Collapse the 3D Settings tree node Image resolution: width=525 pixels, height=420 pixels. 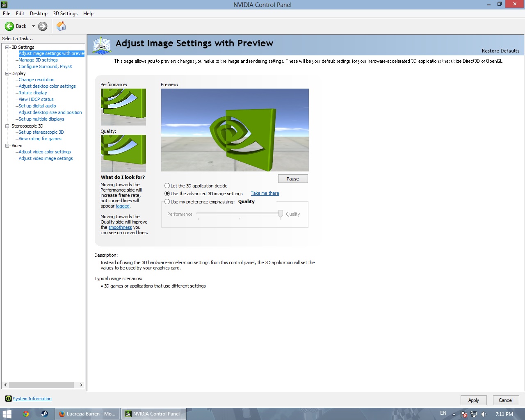point(7,47)
